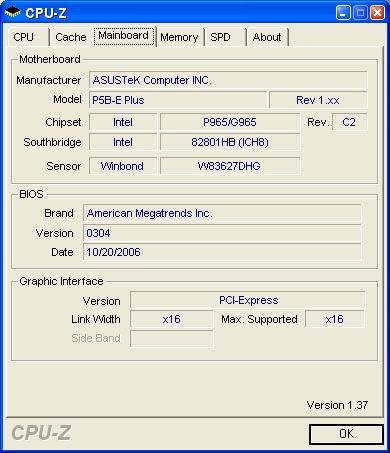Click the empty Side Band field

tap(171, 339)
